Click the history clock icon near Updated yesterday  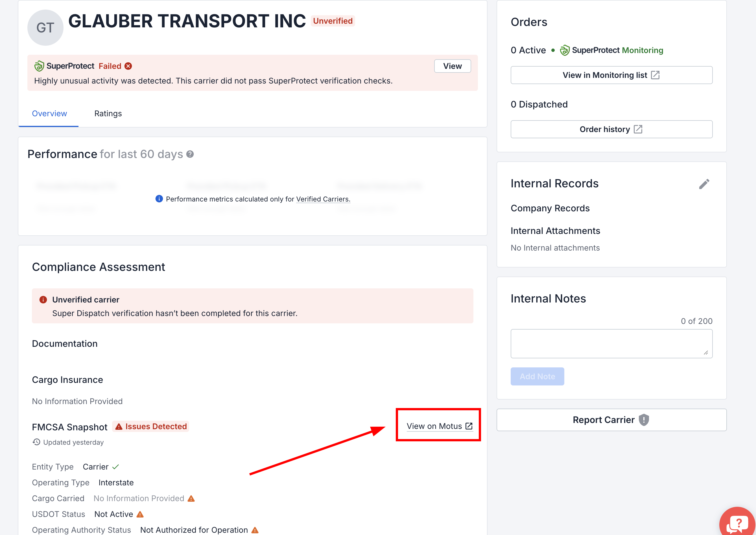click(x=36, y=442)
